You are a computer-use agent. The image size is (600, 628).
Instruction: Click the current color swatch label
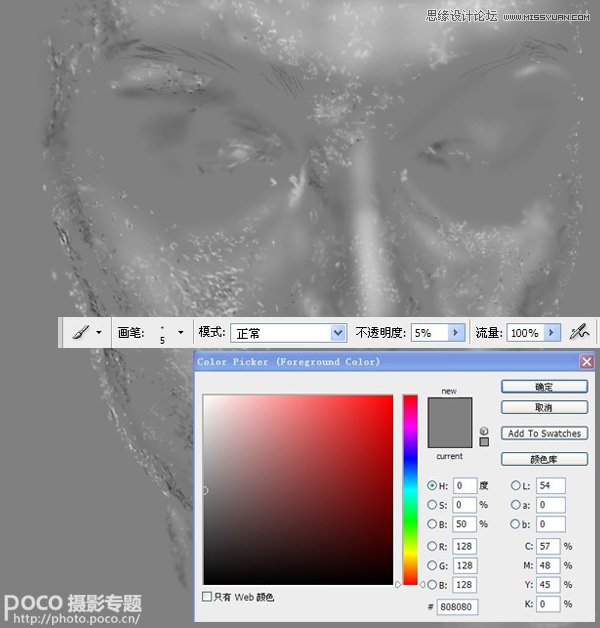pyautogui.click(x=449, y=456)
